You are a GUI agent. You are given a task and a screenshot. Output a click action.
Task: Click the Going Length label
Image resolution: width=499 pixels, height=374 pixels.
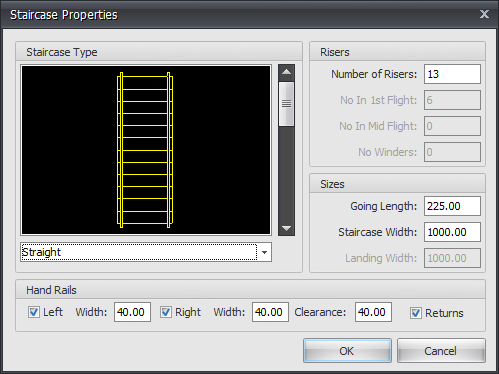pos(383,206)
